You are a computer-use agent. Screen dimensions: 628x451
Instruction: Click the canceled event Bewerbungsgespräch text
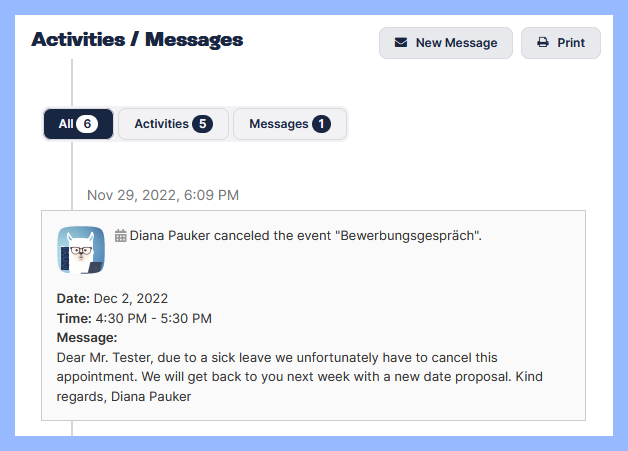click(306, 236)
